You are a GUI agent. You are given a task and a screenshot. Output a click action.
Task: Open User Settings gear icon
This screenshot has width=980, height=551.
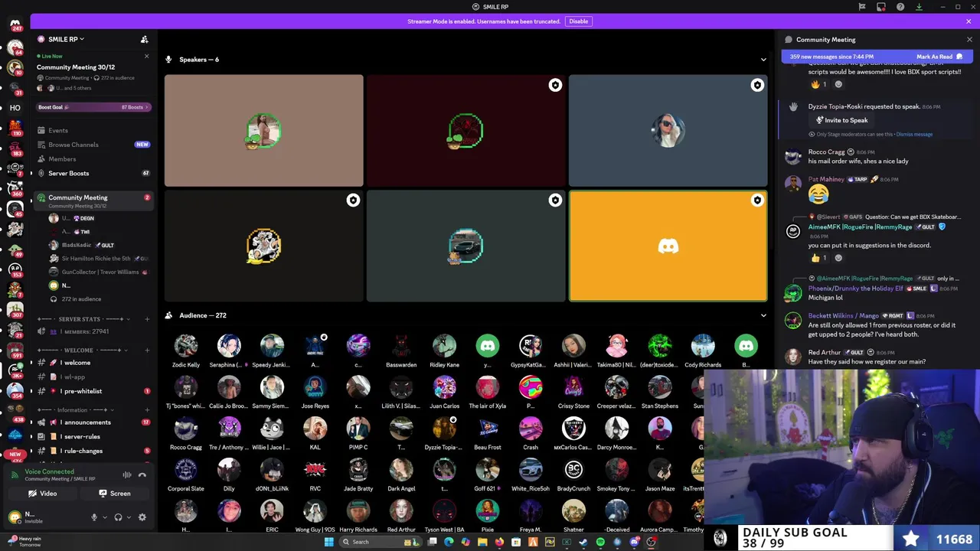(x=142, y=517)
